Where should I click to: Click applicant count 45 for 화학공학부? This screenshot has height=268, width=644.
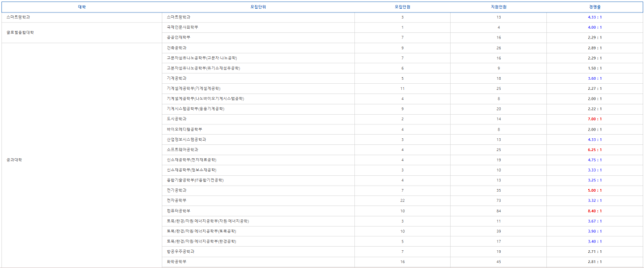(x=499, y=262)
